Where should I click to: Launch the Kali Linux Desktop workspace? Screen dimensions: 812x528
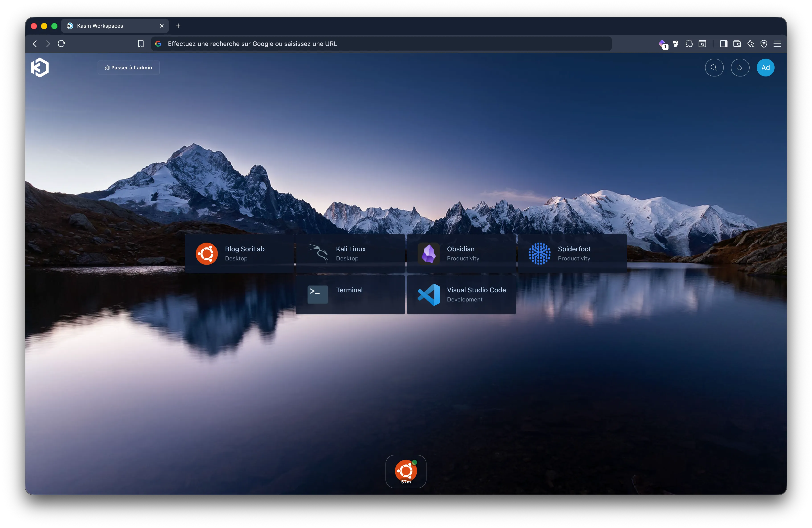pos(350,253)
